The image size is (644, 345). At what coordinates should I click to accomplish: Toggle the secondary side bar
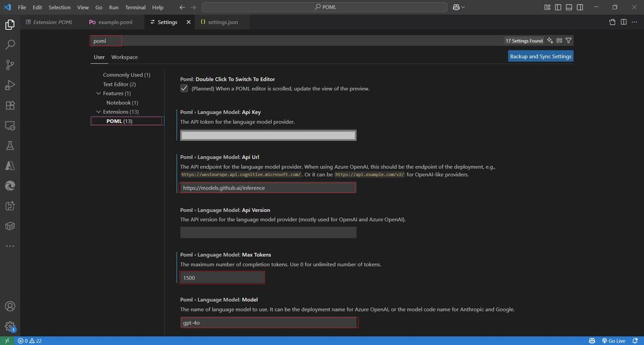(x=580, y=7)
